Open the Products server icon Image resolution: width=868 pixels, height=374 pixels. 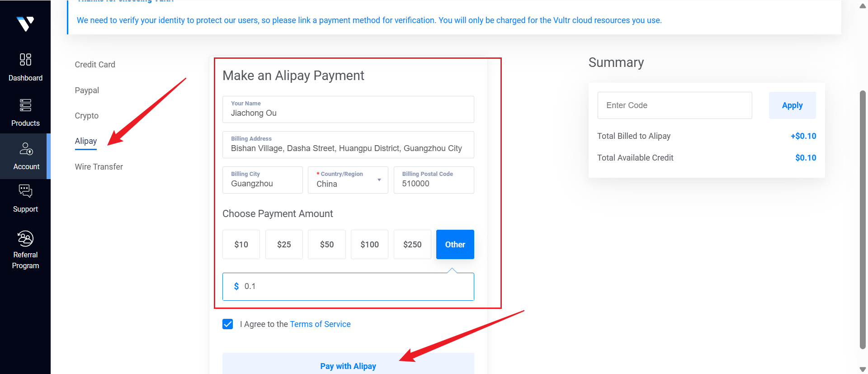pyautogui.click(x=25, y=105)
